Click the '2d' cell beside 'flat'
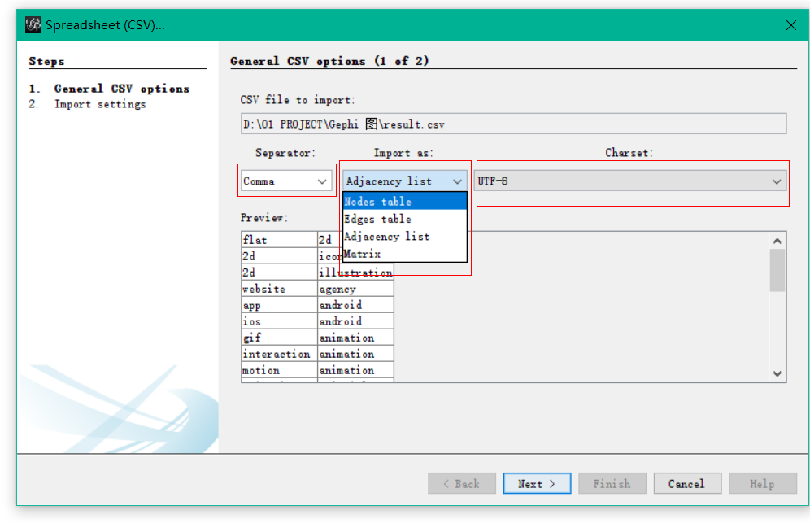810x532 pixels. pyautogui.click(x=329, y=240)
